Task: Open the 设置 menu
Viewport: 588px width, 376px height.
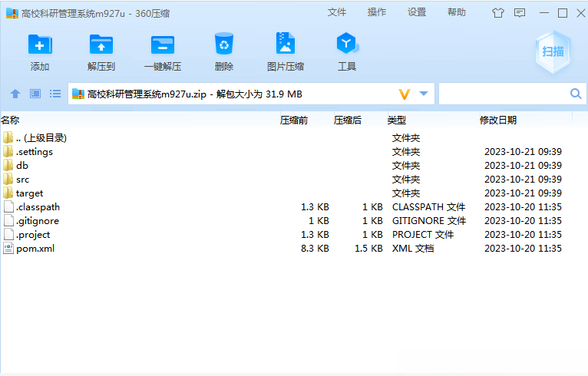Action: [x=417, y=12]
